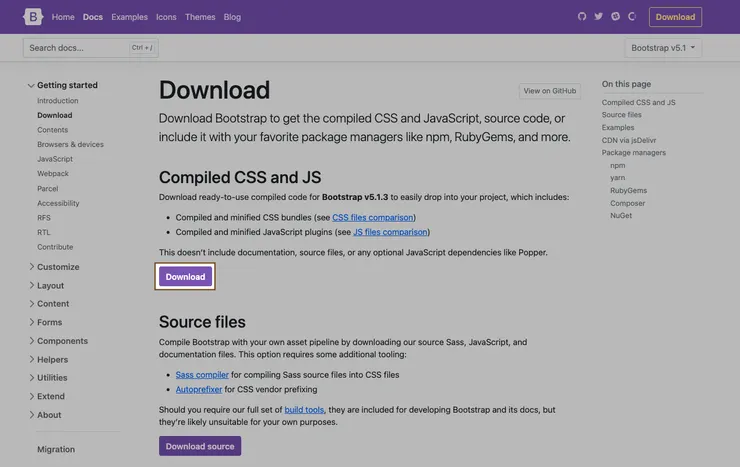Open Icons in the top navigation
The height and width of the screenshot is (467, 740).
click(x=166, y=17)
